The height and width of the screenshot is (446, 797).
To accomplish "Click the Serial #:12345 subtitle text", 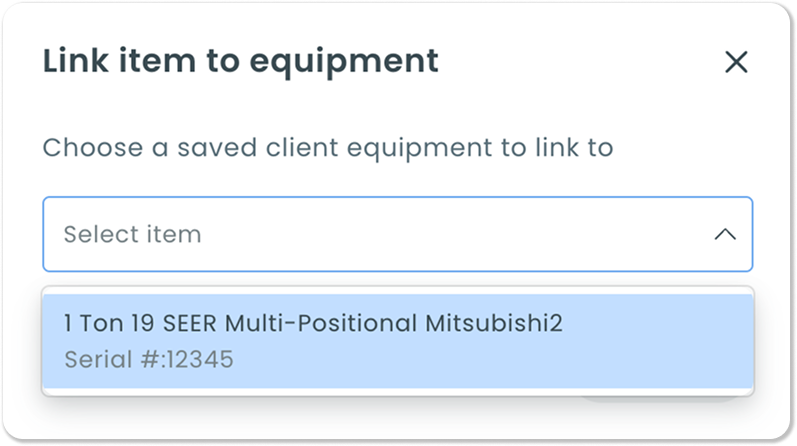I will point(149,360).
